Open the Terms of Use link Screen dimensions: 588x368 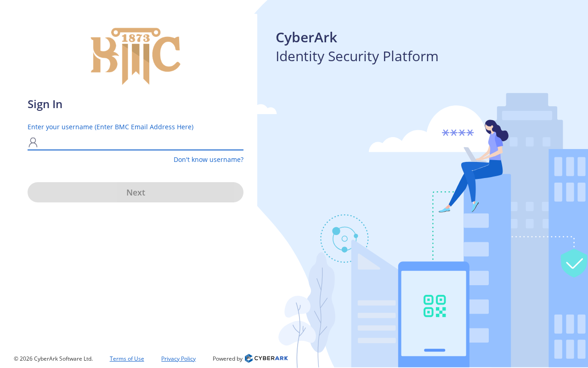click(x=127, y=359)
